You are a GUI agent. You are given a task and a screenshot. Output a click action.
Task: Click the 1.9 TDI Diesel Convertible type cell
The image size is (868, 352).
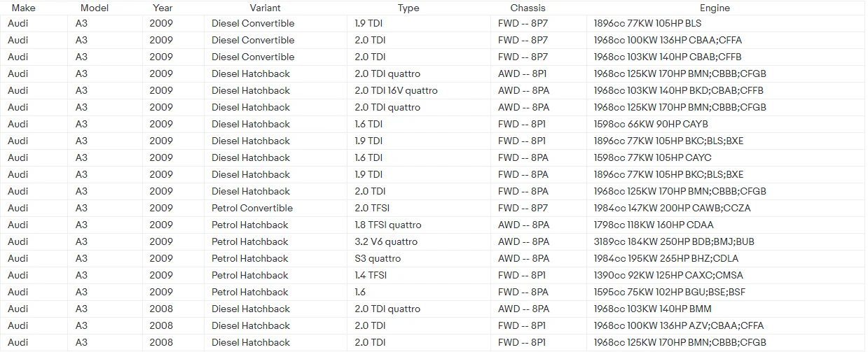coord(419,23)
